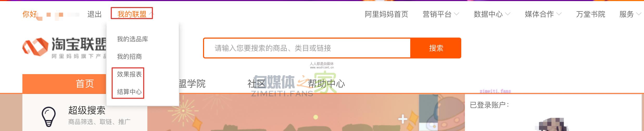Screen dimensions: 644x131
Task: Open the 帮助中心 tab
Action: pos(326,84)
